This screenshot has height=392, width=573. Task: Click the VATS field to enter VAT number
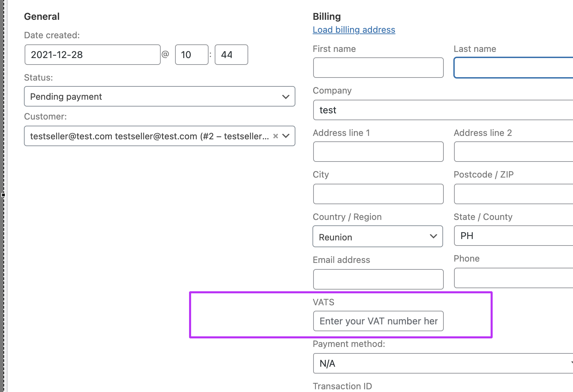click(x=378, y=321)
